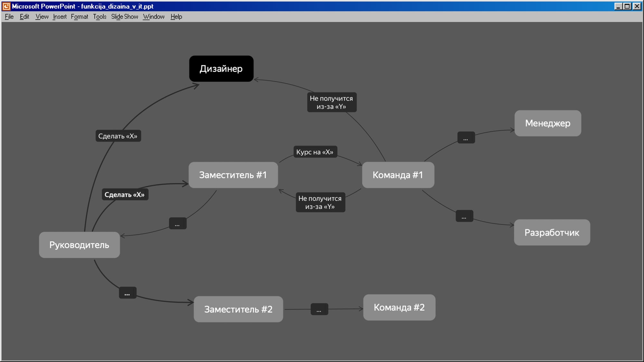This screenshot has height=362, width=644.
Task: Select the Руководитель node
Action: [x=79, y=245]
